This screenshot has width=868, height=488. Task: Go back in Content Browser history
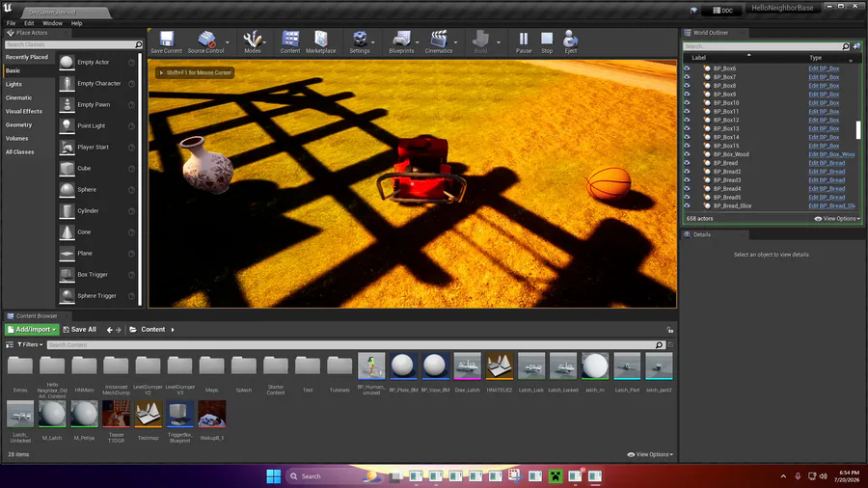point(110,330)
